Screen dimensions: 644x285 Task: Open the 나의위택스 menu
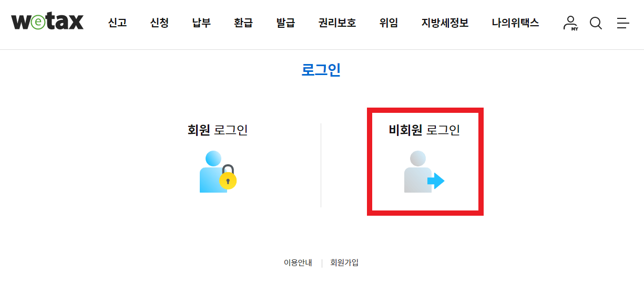tap(515, 23)
